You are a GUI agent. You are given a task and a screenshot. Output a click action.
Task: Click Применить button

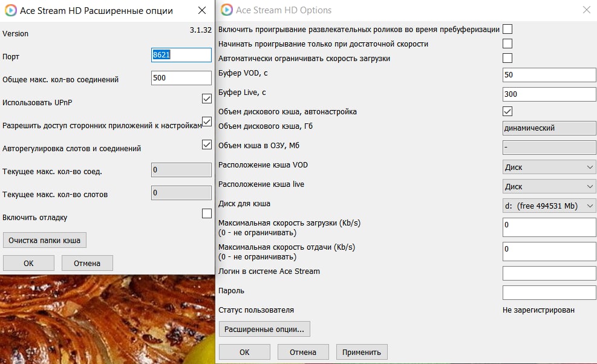click(362, 352)
